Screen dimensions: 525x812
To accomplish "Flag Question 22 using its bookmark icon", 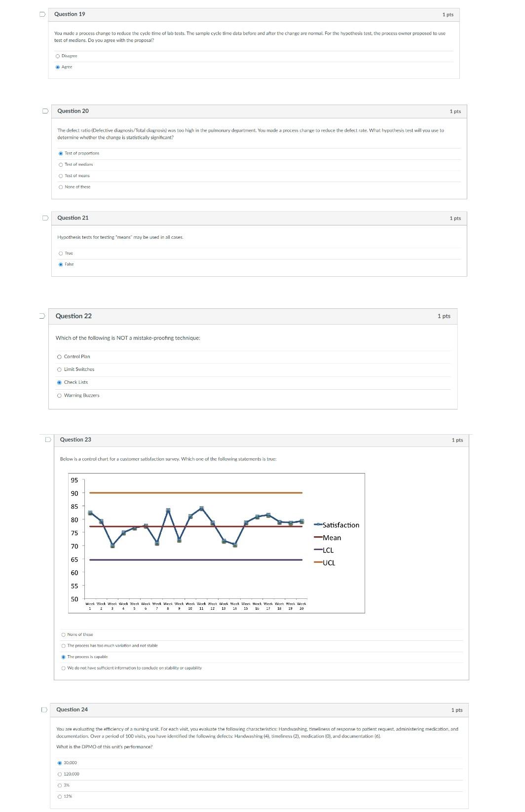I will tap(42, 316).
